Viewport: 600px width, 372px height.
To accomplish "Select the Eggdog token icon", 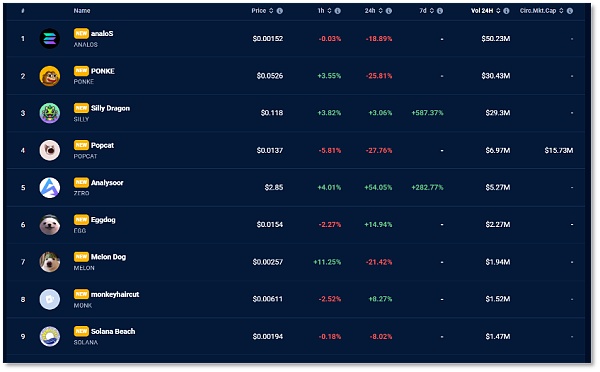I will [x=50, y=225].
